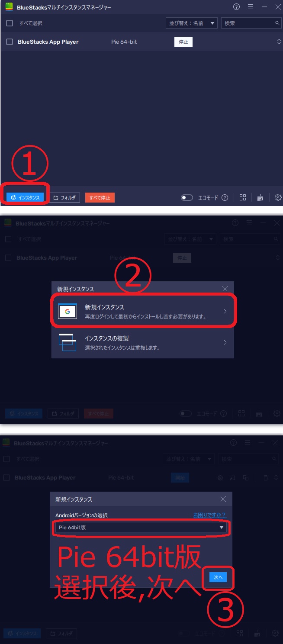Click the disk cleanup broom icon in the top window
283x644 pixels.
260,198
